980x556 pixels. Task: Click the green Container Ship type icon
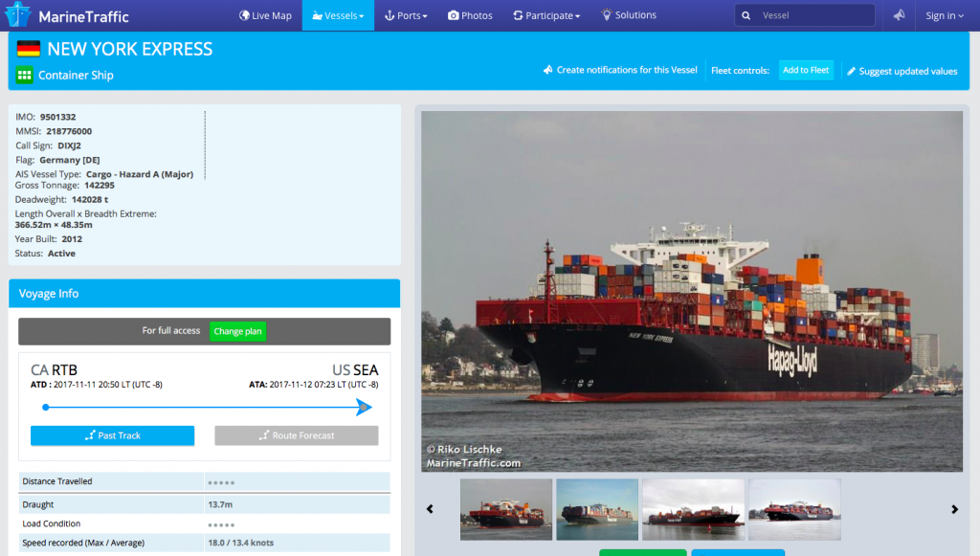(x=24, y=75)
